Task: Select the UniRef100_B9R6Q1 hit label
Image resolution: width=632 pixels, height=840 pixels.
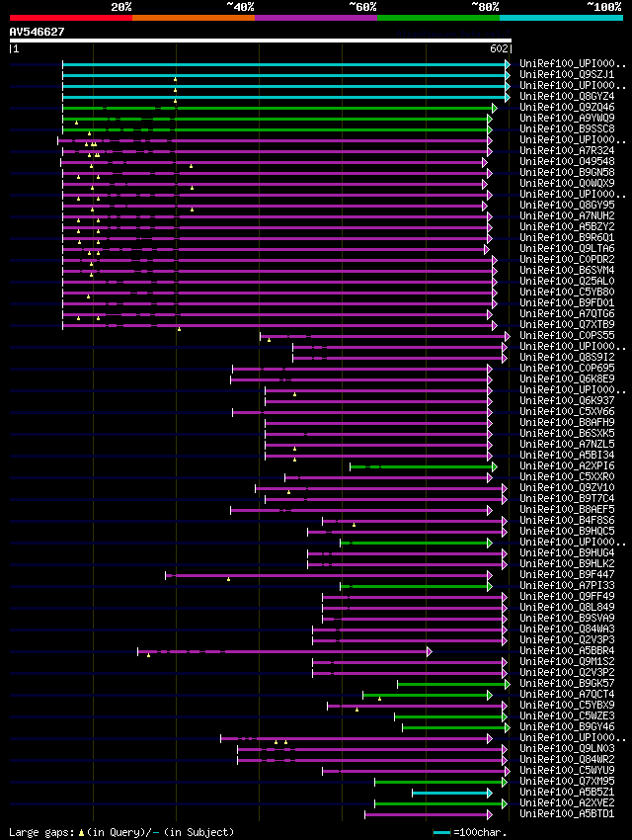Action: point(567,238)
